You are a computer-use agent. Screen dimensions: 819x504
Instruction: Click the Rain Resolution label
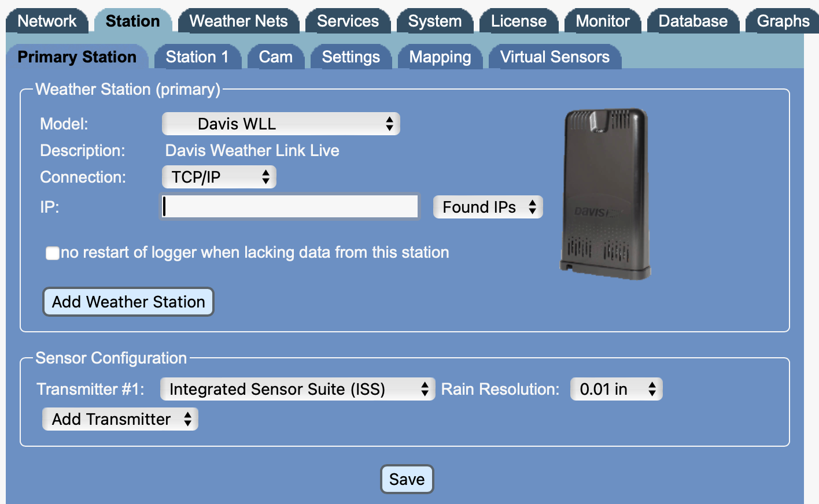[x=500, y=389]
